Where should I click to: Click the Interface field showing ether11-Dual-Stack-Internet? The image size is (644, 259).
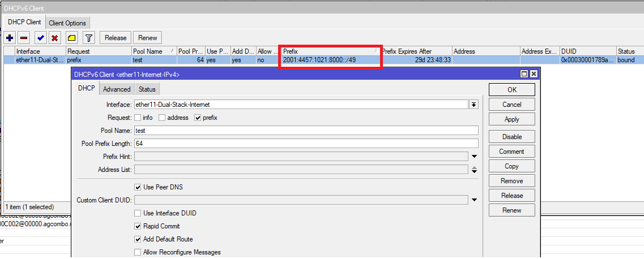(x=301, y=105)
